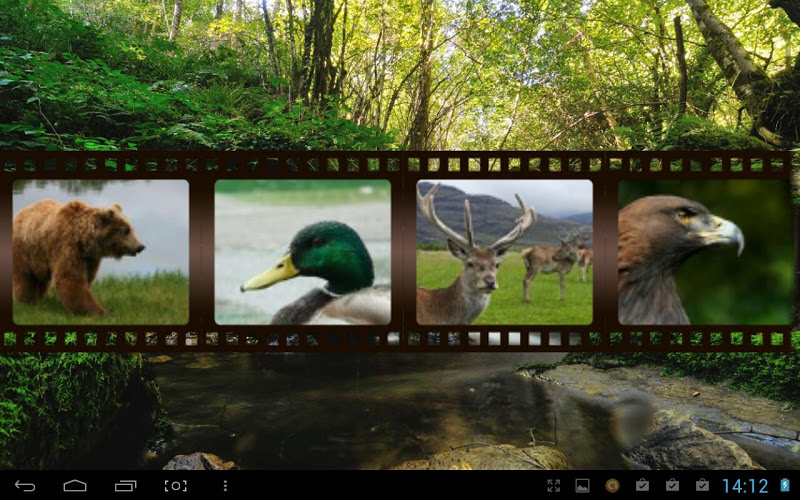Go to the Android home screen
Image resolution: width=800 pixels, height=500 pixels.
75,486
